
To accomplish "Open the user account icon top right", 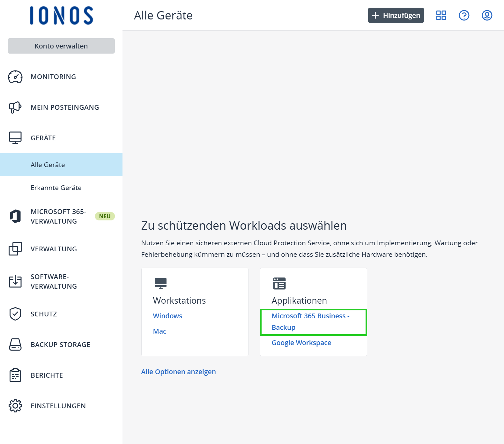I will (x=487, y=15).
